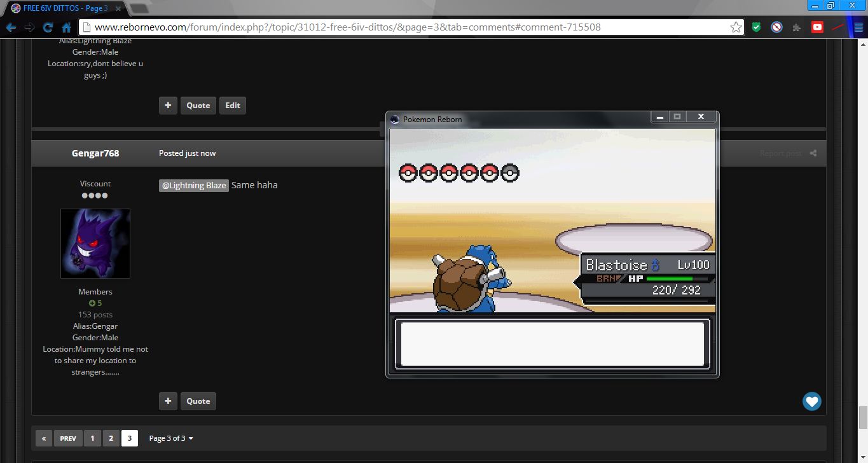Click the 220/ 292 HP value

[x=676, y=290]
